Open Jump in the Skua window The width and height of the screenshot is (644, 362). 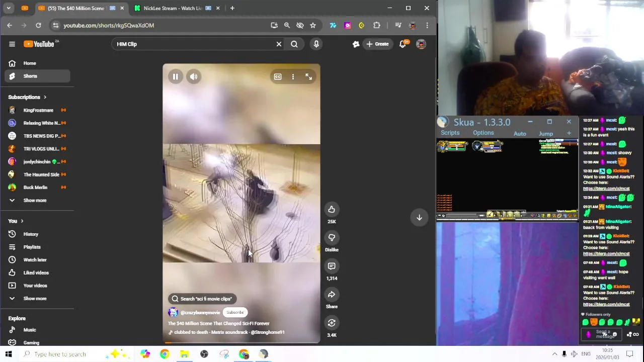pyautogui.click(x=546, y=134)
